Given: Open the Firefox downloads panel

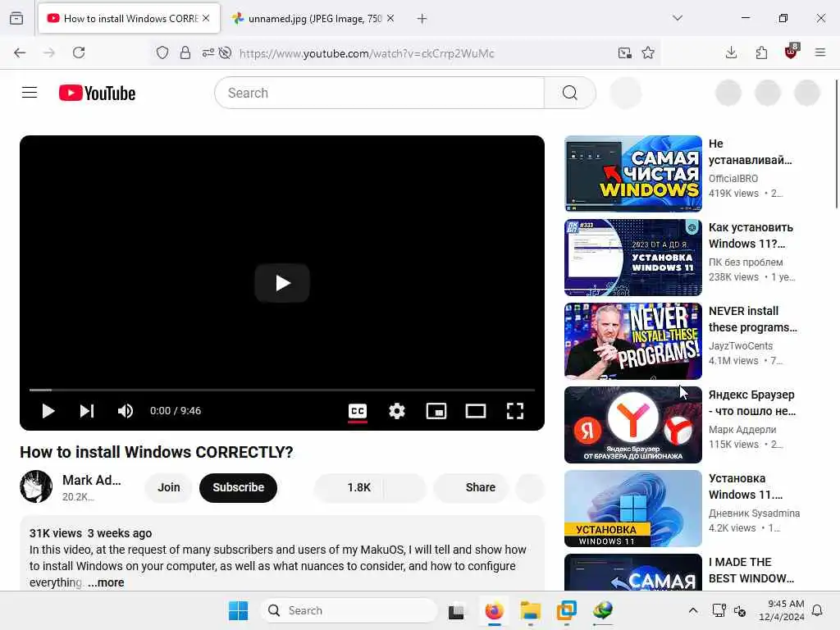Looking at the screenshot, I should point(731,52).
